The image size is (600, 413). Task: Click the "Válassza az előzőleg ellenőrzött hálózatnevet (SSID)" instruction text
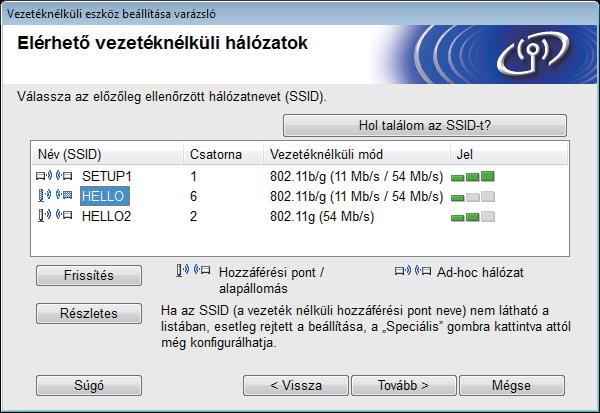pos(171,96)
